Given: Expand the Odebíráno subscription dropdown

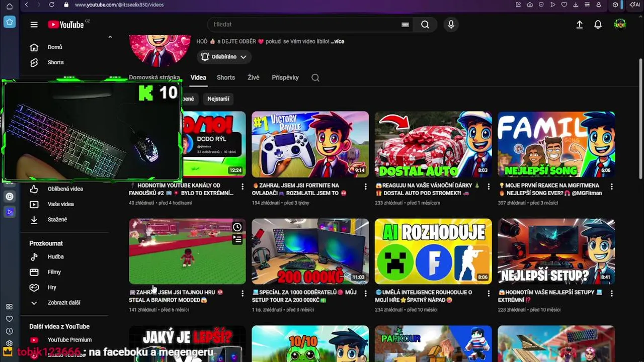Looking at the screenshot, I should point(224,57).
